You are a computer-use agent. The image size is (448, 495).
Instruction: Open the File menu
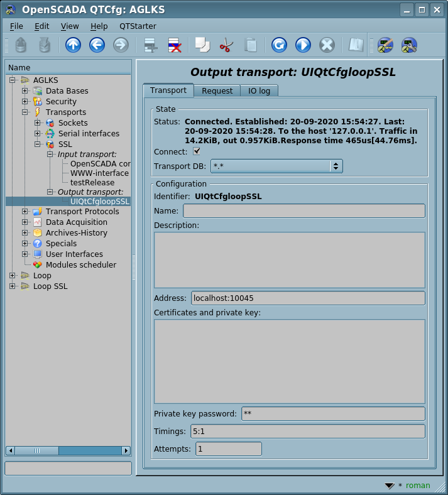[16, 26]
